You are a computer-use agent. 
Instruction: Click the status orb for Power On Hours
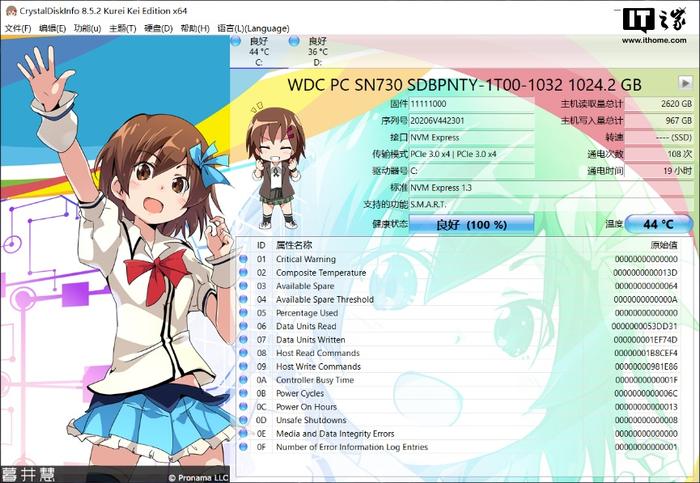[243, 406]
